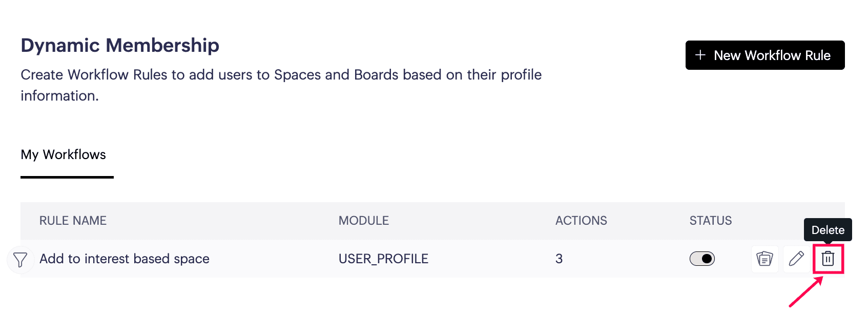Click the Dynamic Membership heading
The width and height of the screenshot is (868, 312).
(x=120, y=45)
